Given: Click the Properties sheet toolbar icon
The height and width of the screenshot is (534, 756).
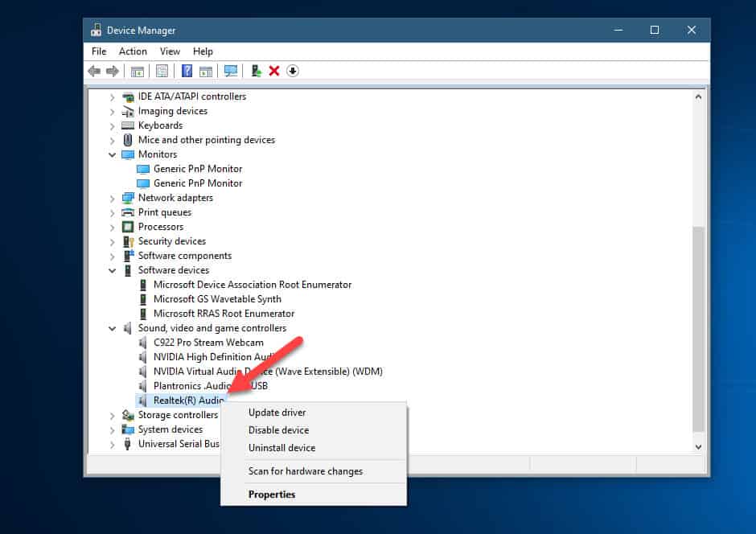Looking at the screenshot, I should 162,72.
